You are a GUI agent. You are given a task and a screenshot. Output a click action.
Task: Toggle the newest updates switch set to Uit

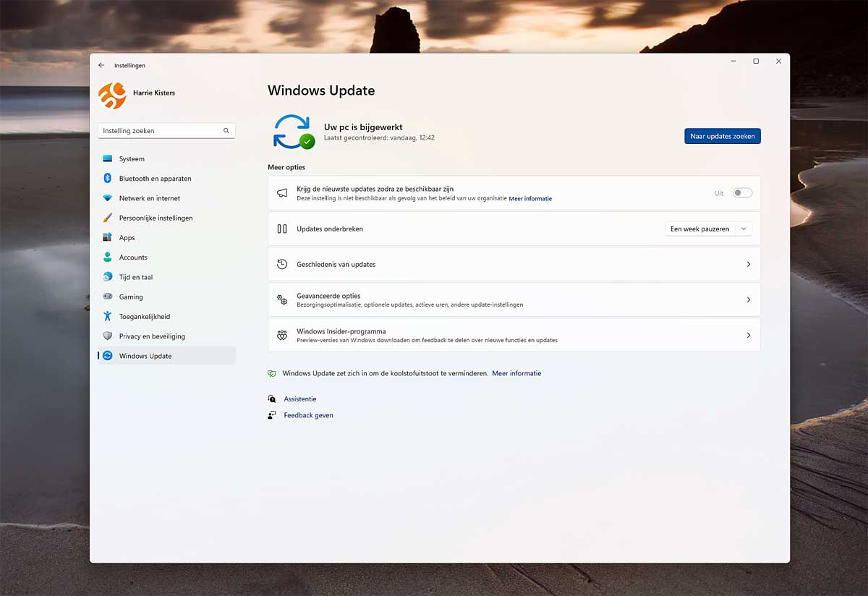coord(742,193)
